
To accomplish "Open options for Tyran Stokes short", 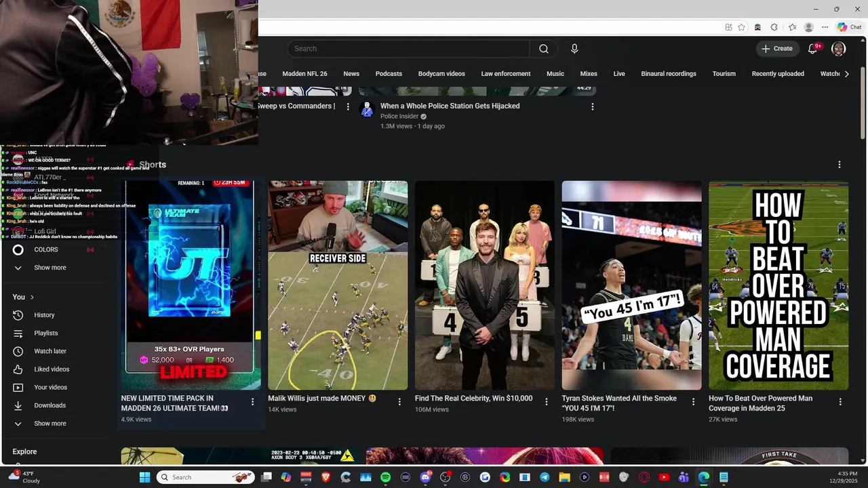I will (x=693, y=402).
